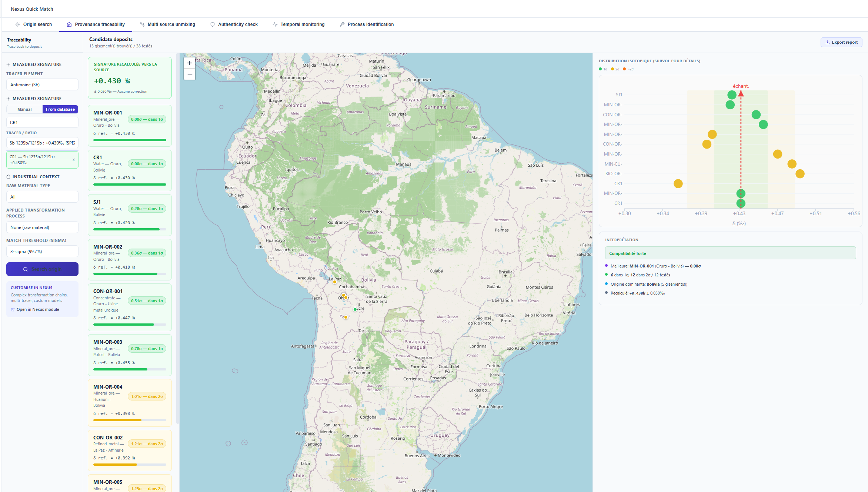Select Process identification tab
Viewport: 868px width, 492px height.
[367, 24]
